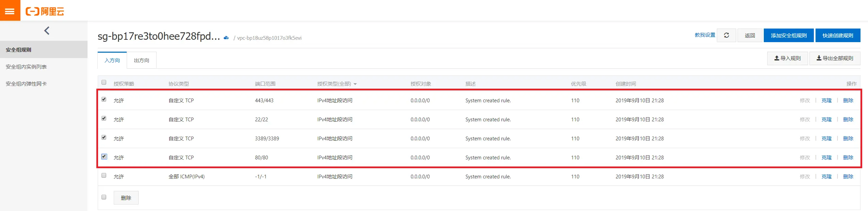Viewport: 868px width, 211px height.
Task: Click the VPC id vpc-bp18uz58p1017o3fk5evi
Action: point(269,38)
